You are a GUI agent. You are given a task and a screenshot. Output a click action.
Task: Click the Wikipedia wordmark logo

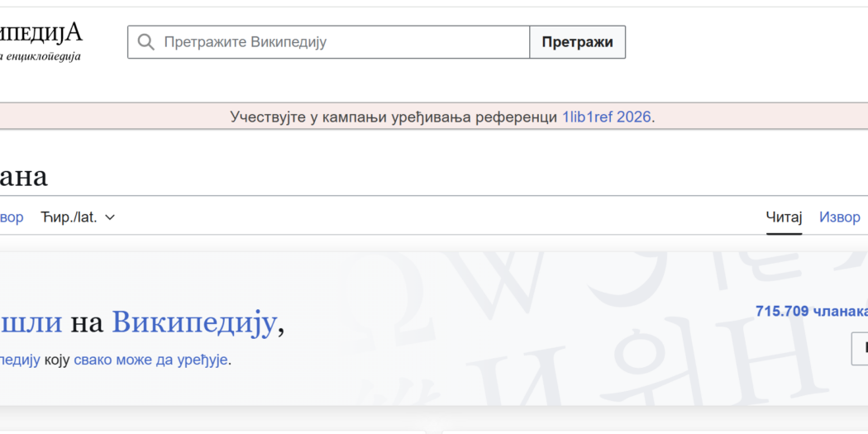tap(41, 32)
